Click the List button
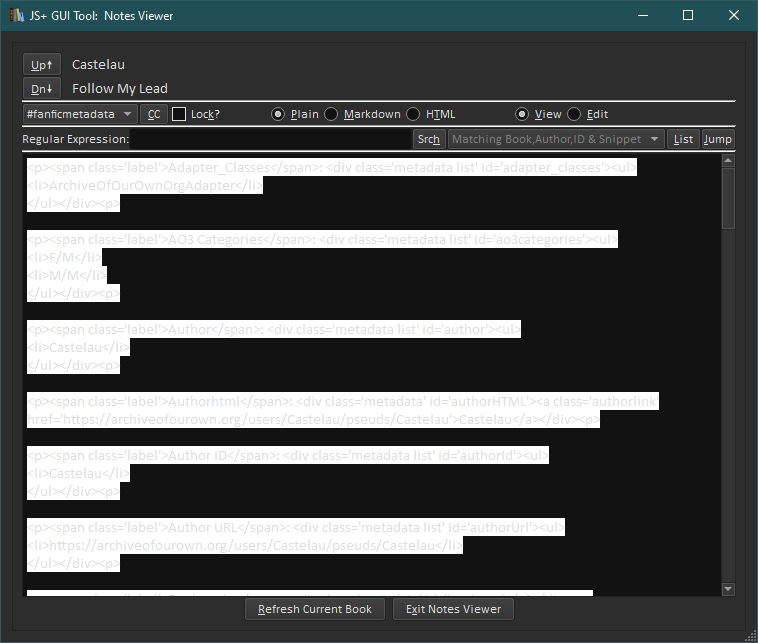758x643 pixels. 683,139
